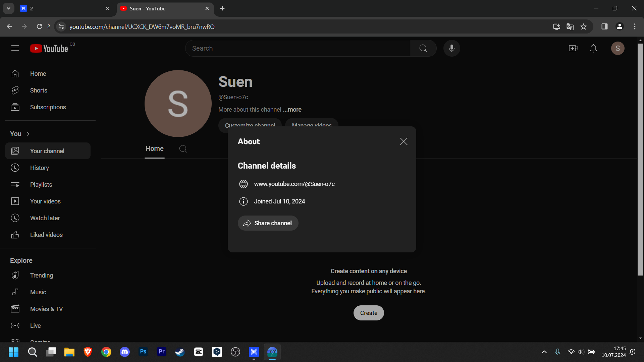Click the ...more channel description link
Screen dimensions: 644x362
(292, 110)
